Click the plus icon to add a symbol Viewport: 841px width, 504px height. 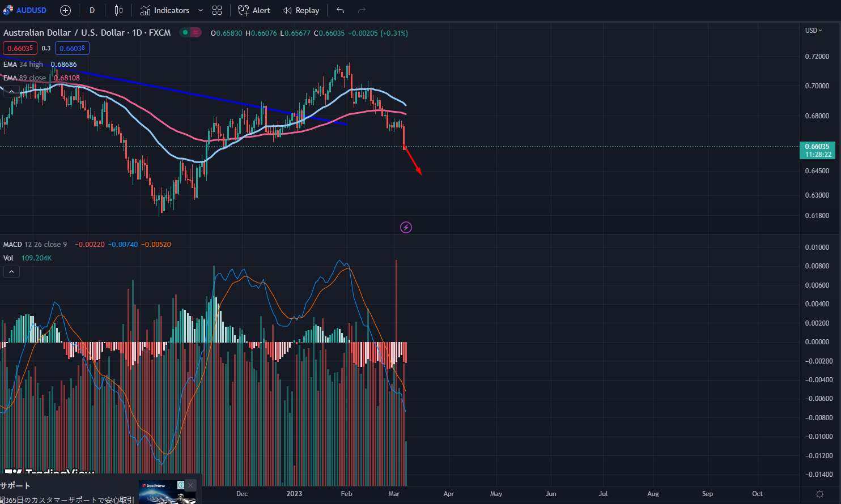65,10
